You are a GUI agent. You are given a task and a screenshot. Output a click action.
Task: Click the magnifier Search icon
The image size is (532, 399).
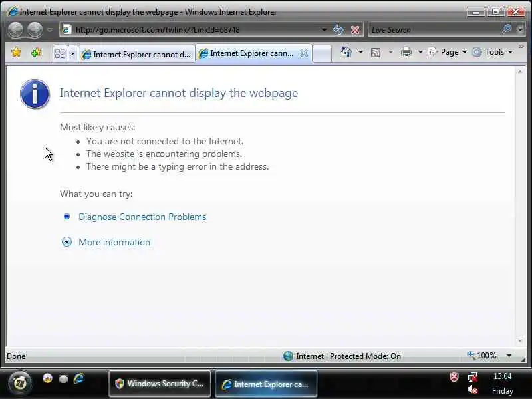tap(507, 29)
